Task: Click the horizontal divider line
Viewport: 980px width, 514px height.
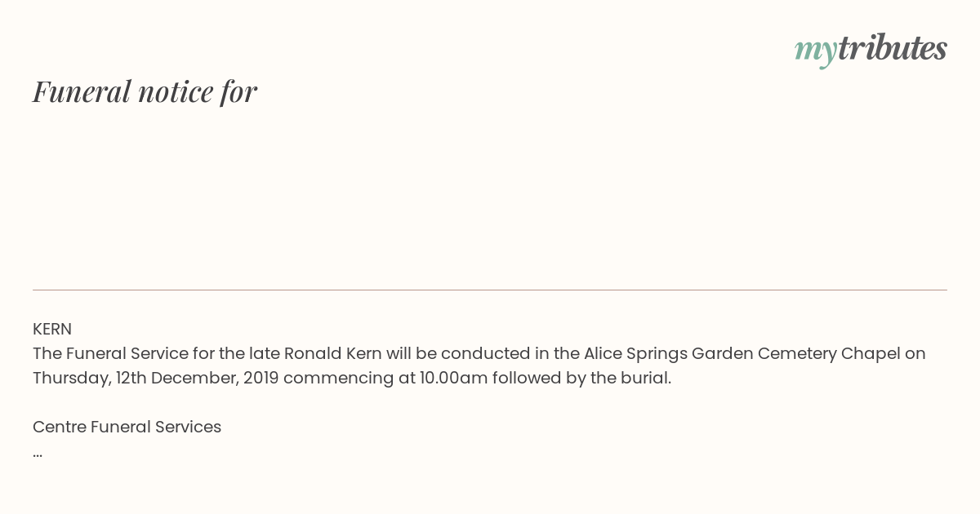Action: [x=490, y=290]
